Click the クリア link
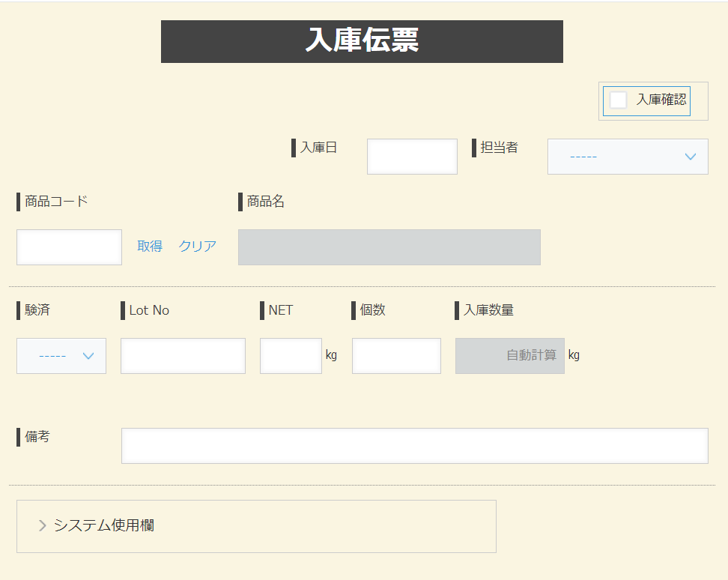Screen dimensions: 728x580 198,247
